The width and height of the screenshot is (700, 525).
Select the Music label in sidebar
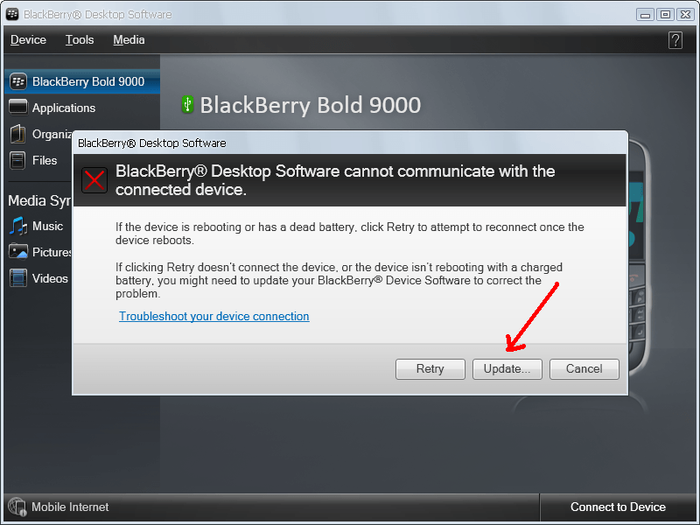click(x=47, y=226)
